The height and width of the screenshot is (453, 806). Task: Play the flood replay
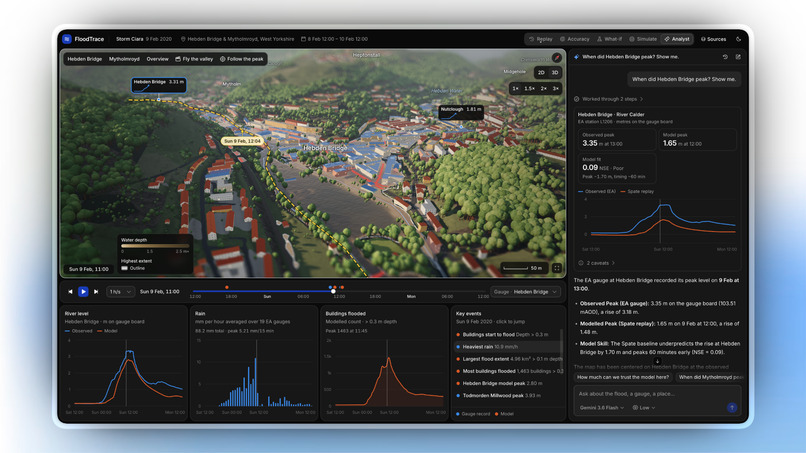[83, 292]
